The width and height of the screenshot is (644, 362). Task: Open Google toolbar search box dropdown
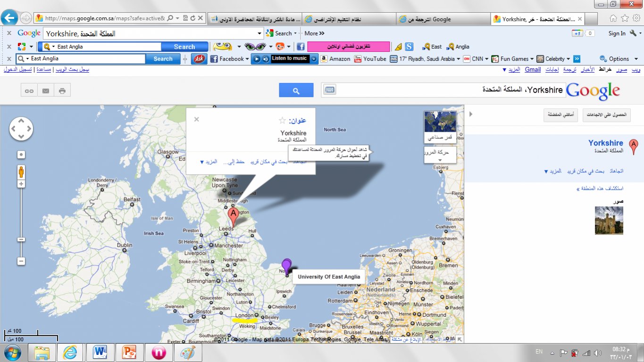(259, 34)
